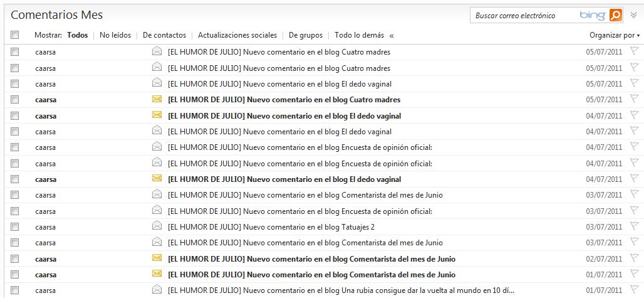Click the date on the Una rubia row
The image size is (644, 298).
[604, 290]
